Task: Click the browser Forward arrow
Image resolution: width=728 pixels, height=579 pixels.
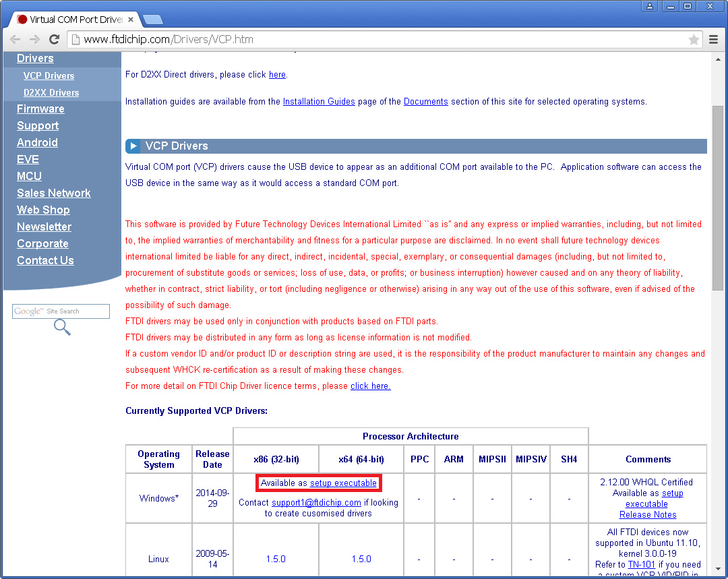Action: (x=35, y=40)
